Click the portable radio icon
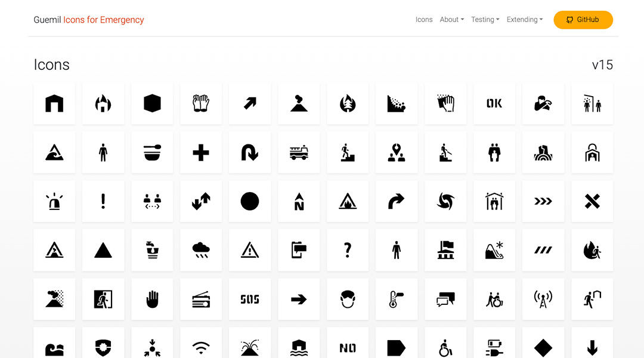 pos(201,300)
